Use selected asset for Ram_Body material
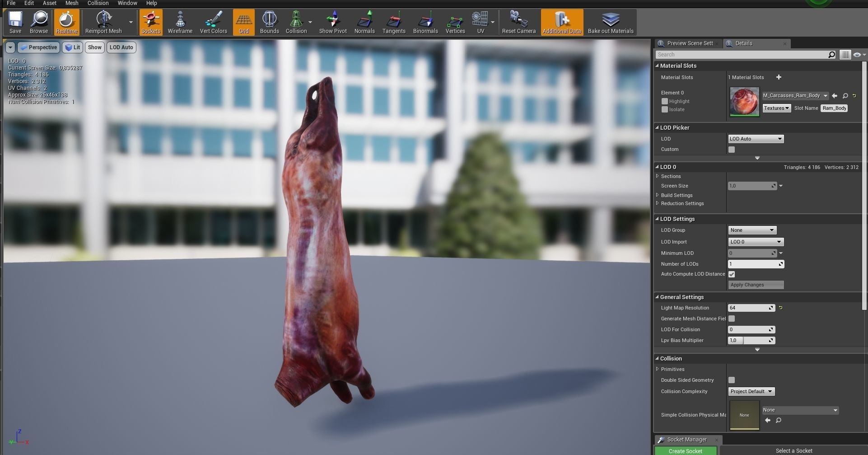 [835, 96]
